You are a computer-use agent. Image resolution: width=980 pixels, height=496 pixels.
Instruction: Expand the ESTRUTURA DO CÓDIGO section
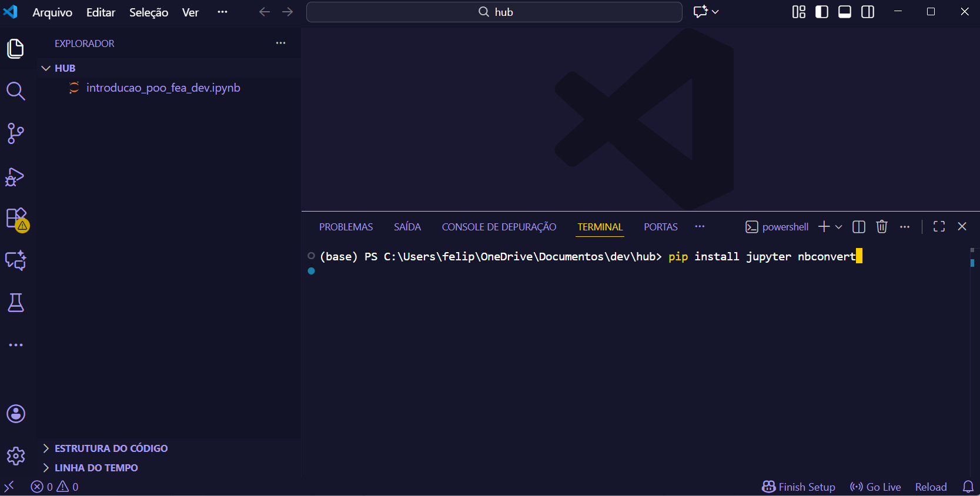point(111,448)
